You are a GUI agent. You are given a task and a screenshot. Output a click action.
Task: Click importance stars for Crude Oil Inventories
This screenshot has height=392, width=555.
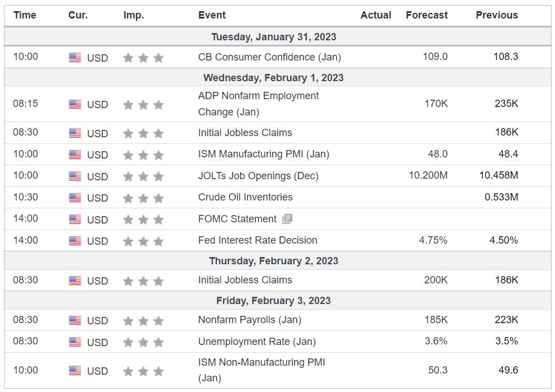pos(143,198)
